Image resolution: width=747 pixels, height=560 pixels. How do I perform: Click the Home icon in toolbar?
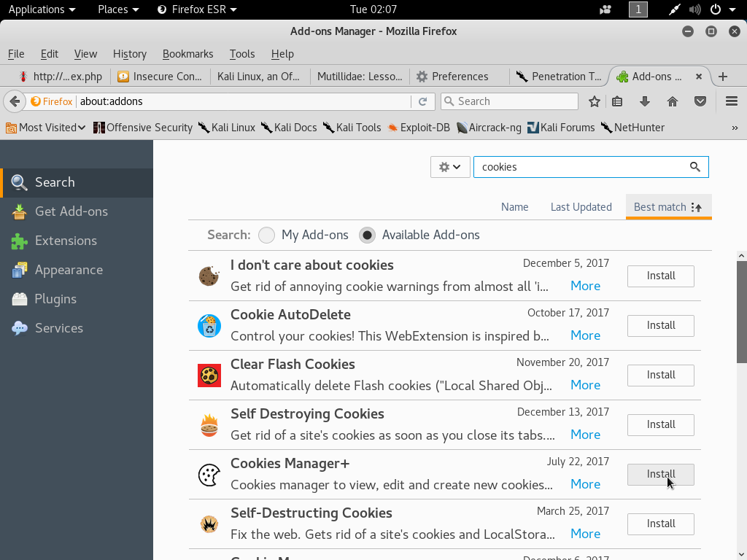[x=673, y=101]
